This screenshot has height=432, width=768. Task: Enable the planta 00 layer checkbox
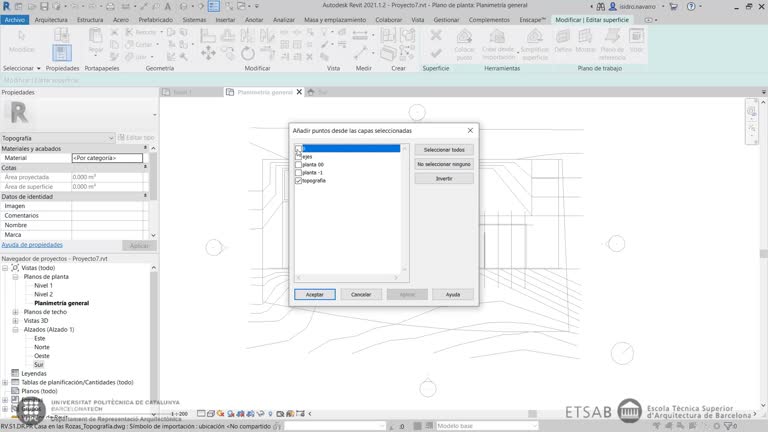[299, 165]
